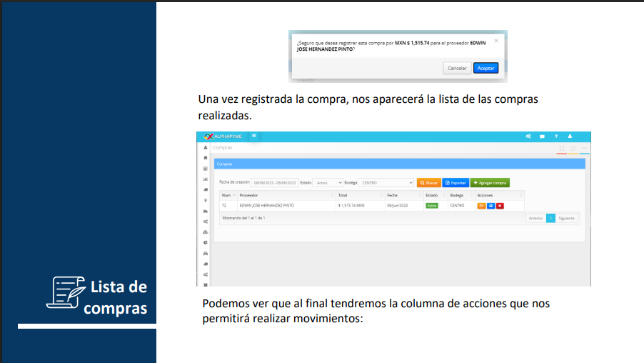Click the green Agregar compra button
Viewport: 644px width, 363px height.
490,183
